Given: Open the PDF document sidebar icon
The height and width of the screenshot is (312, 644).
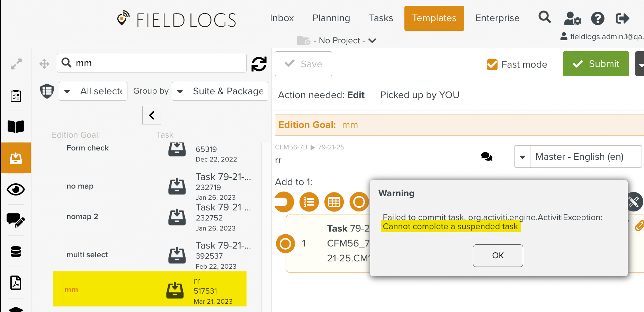Looking at the screenshot, I should tap(16, 283).
